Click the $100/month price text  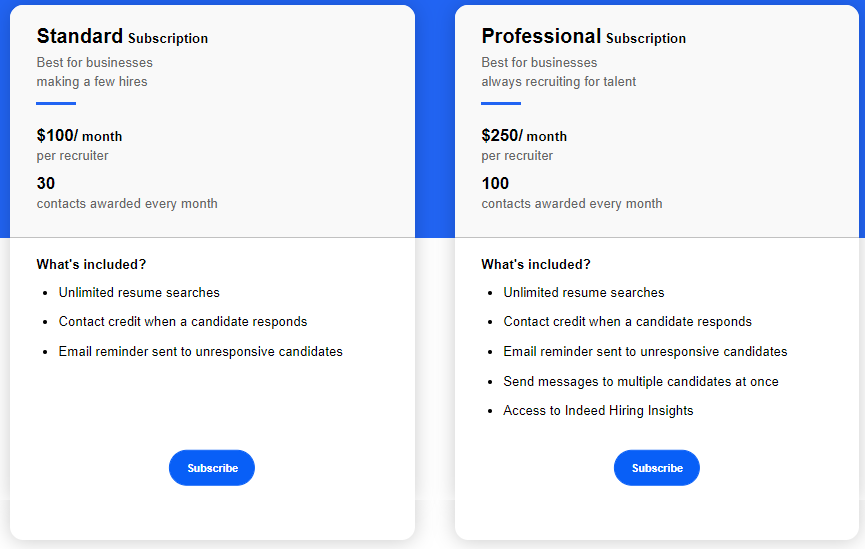click(79, 135)
